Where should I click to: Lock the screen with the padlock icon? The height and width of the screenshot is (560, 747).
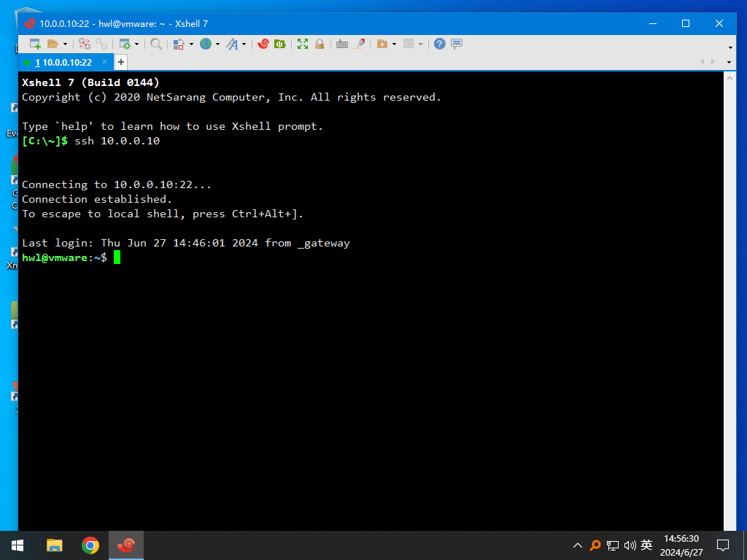pyautogui.click(x=320, y=44)
